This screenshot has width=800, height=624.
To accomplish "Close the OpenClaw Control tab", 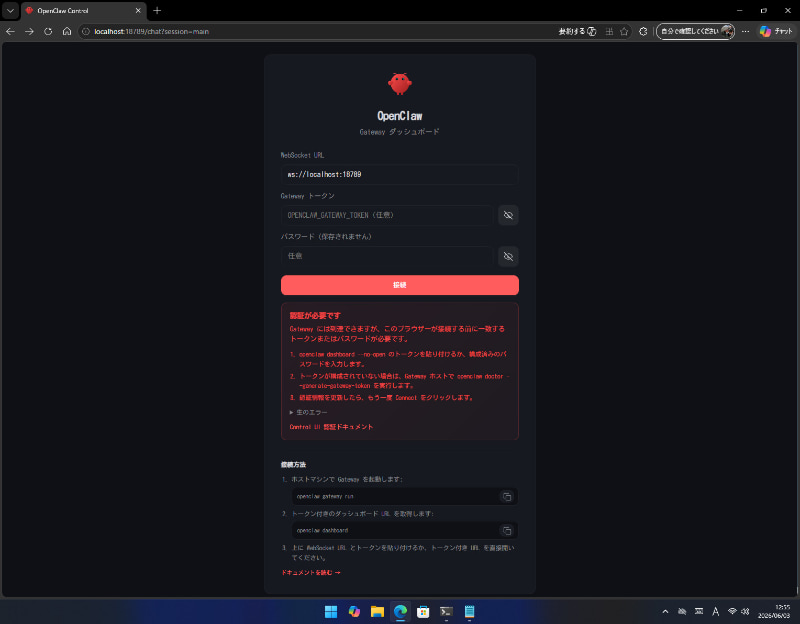I will 138,10.
